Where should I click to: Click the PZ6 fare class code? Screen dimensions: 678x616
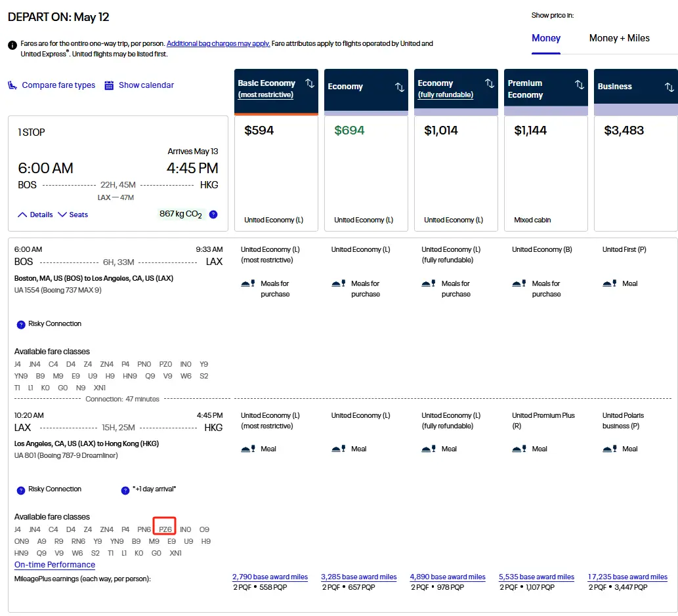coord(165,529)
